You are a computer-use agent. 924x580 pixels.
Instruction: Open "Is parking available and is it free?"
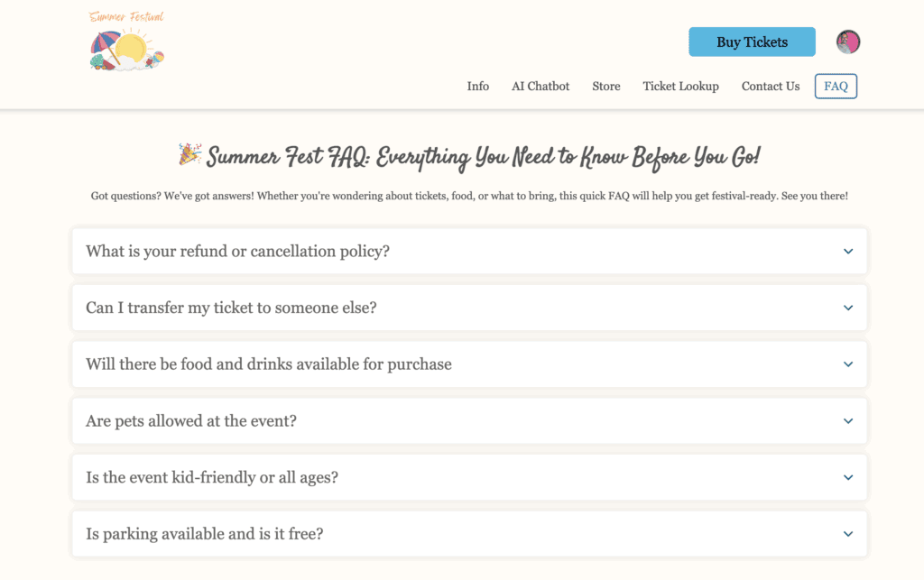click(x=204, y=534)
